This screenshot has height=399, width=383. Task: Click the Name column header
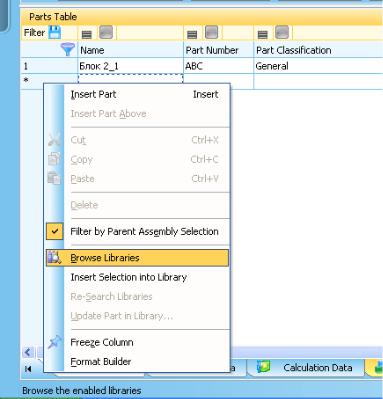[130, 50]
